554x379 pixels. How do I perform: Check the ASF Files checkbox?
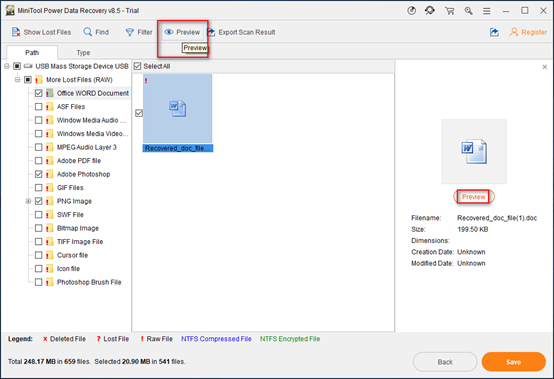pos(39,107)
